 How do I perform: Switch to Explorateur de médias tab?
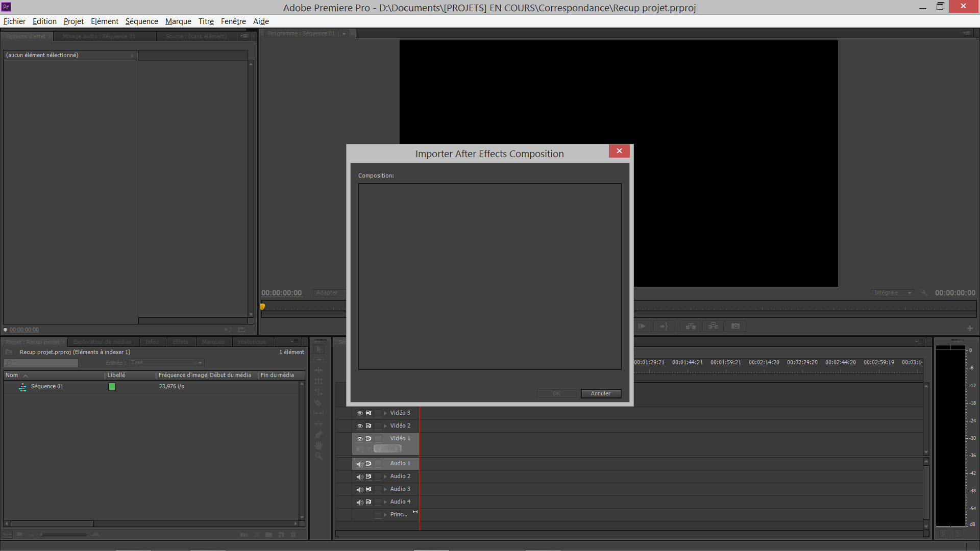coord(102,342)
